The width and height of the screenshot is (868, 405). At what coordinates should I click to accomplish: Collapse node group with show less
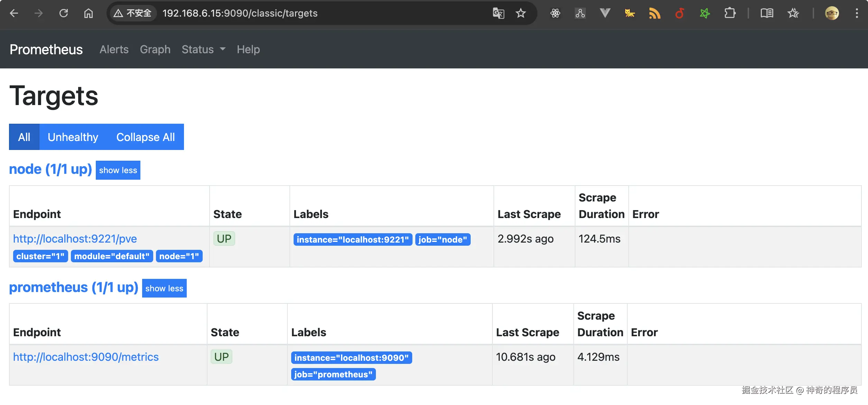coord(118,170)
